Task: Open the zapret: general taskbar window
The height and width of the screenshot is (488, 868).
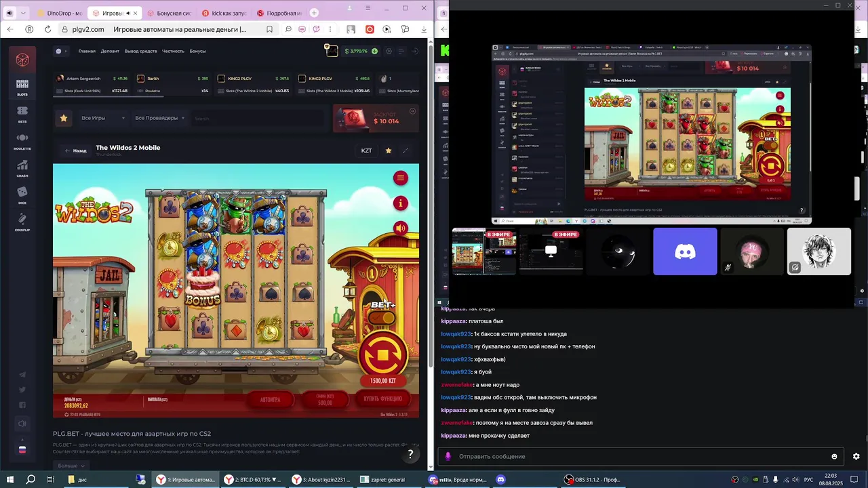Action: 389,479
